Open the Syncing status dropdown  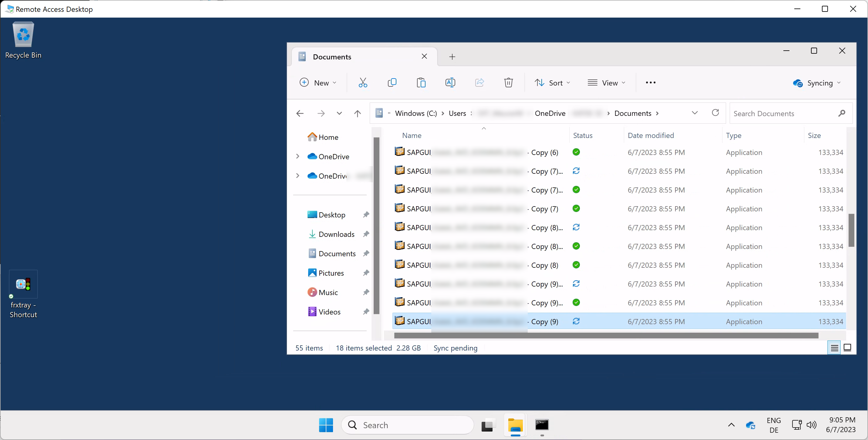(817, 83)
